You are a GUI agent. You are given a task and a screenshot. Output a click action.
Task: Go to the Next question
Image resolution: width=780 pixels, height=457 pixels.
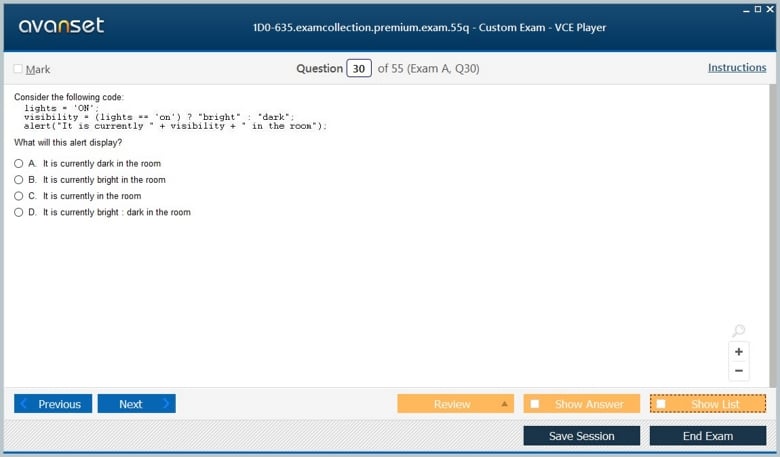coord(136,404)
